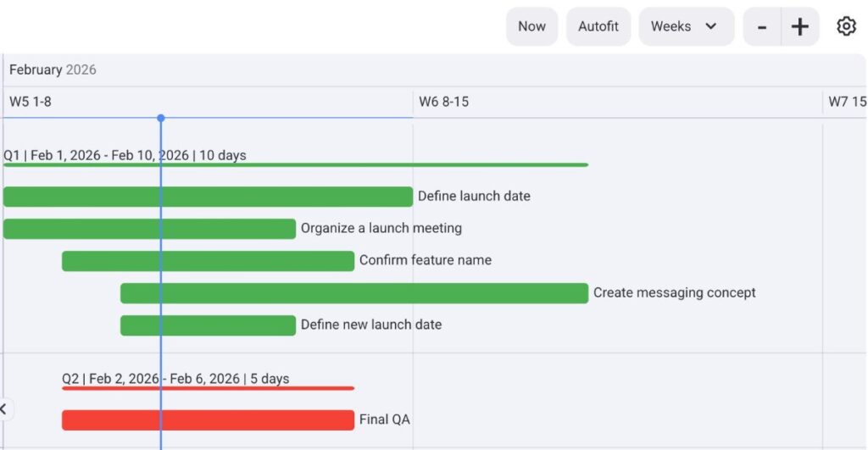Click the blue current-time marker dot
Viewport: 868px width, 450px height.
point(161,118)
